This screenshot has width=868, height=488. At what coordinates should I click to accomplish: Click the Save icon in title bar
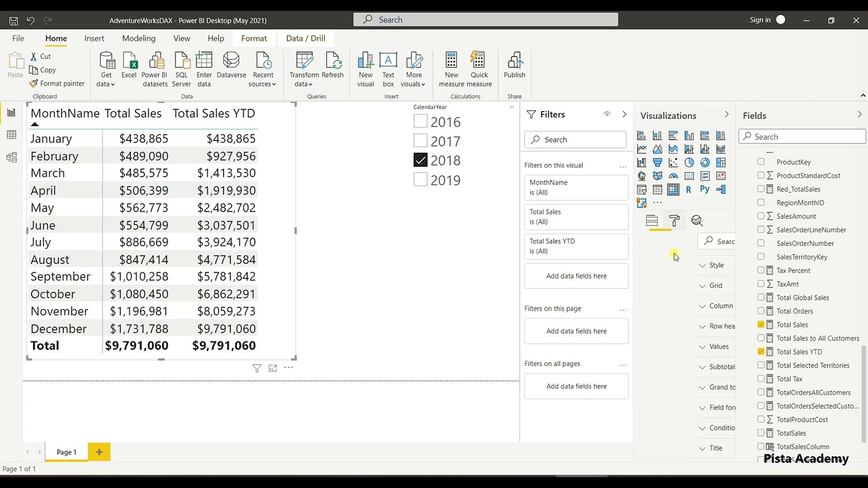coord(13,20)
